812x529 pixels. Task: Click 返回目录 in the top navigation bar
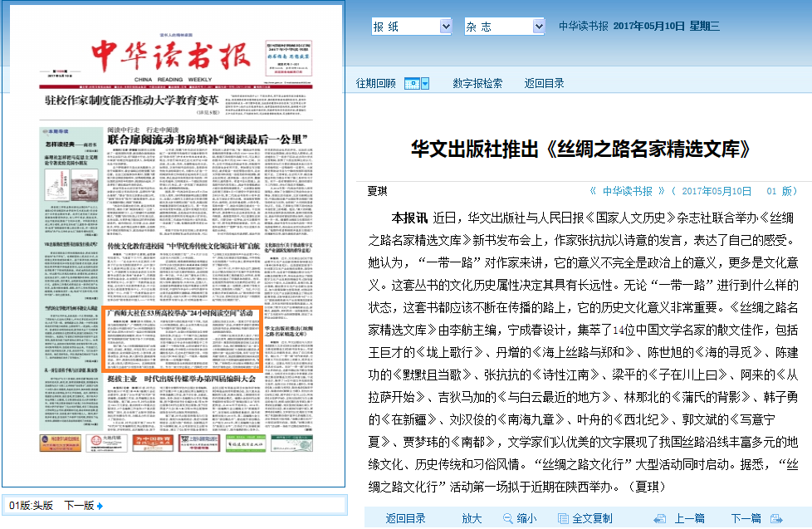pos(544,83)
